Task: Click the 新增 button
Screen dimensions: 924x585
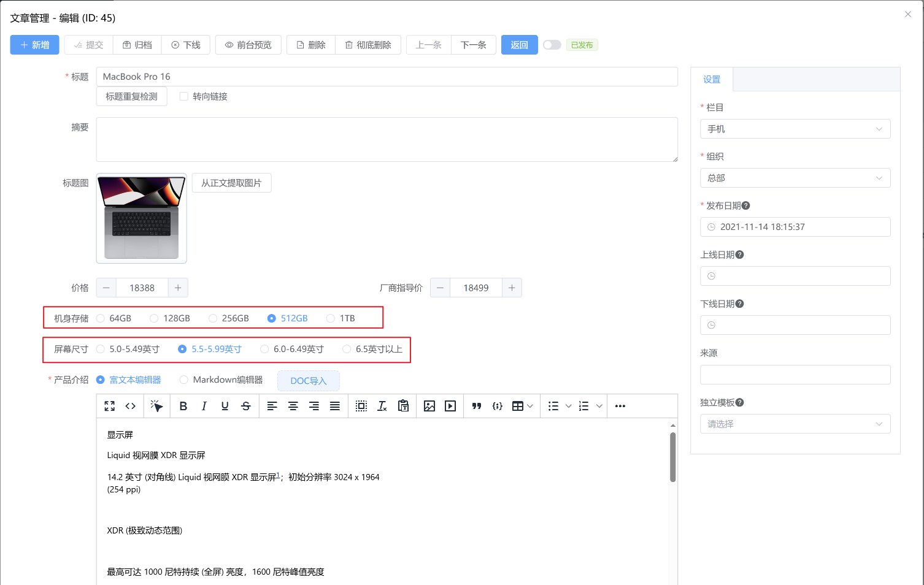Action: pos(34,45)
